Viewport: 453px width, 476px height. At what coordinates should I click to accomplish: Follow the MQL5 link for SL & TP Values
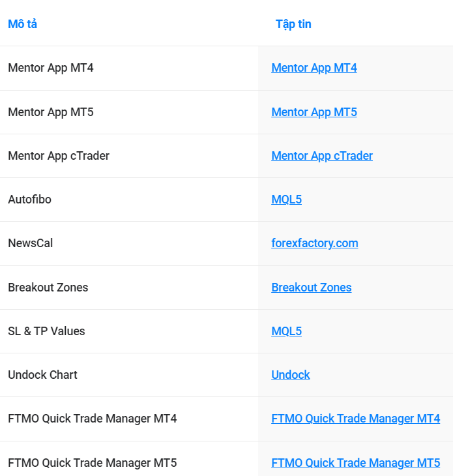(x=286, y=331)
